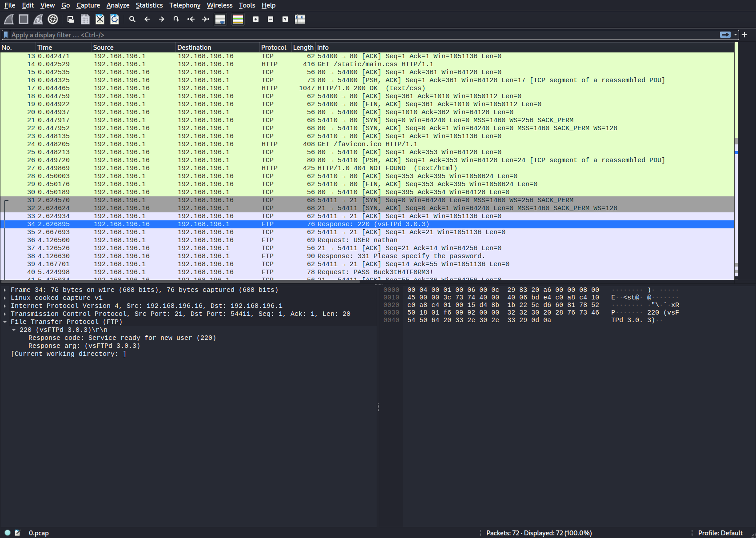Open expert information status icon
The height and width of the screenshot is (538, 756).
tap(8, 533)
